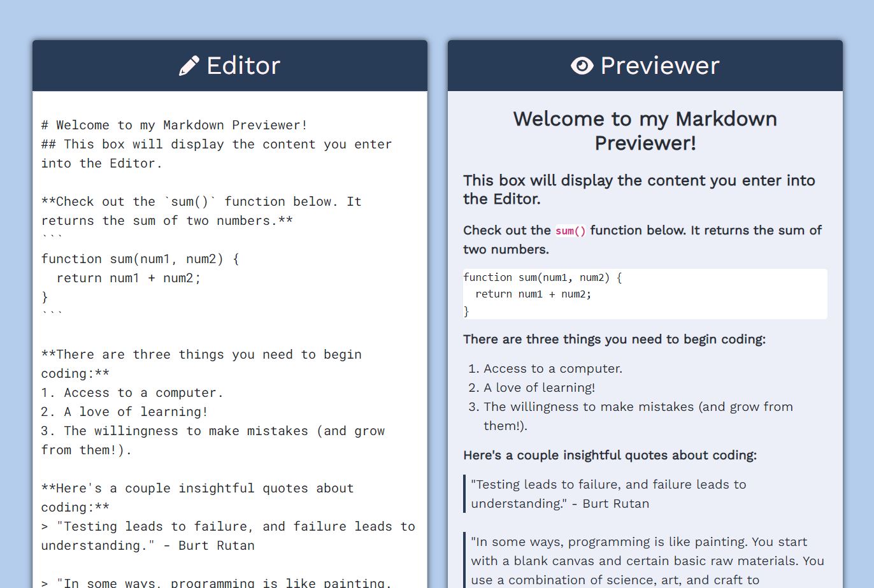Click the Editor panel title text

[243, 65]
